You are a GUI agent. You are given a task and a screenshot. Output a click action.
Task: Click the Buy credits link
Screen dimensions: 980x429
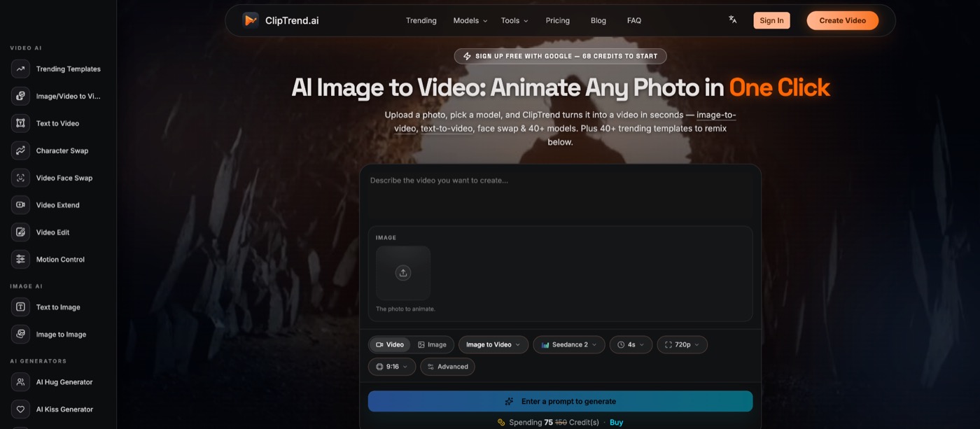(616, 423)
